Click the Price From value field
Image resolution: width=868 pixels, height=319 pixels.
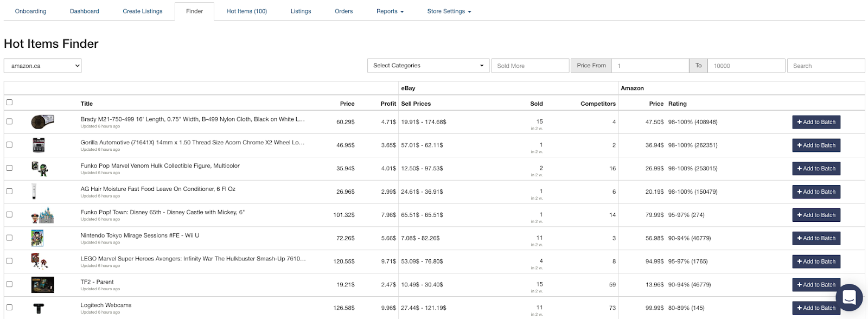(x=650, y=66)
